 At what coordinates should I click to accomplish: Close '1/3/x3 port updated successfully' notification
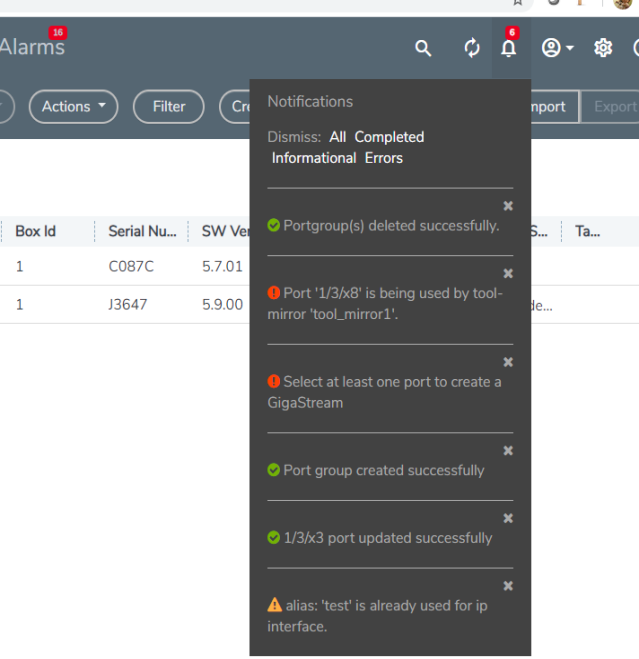(x=508, y=519)
